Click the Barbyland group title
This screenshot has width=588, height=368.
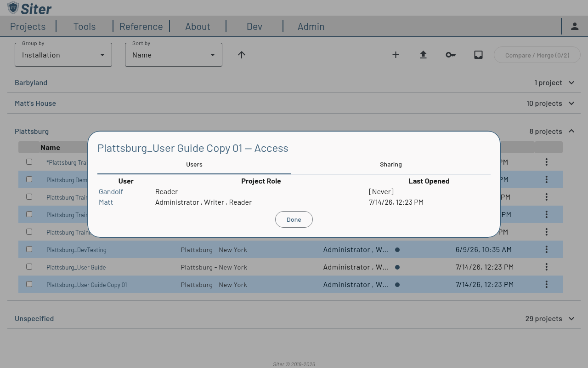pyautogui.click(x=31, y=83)
